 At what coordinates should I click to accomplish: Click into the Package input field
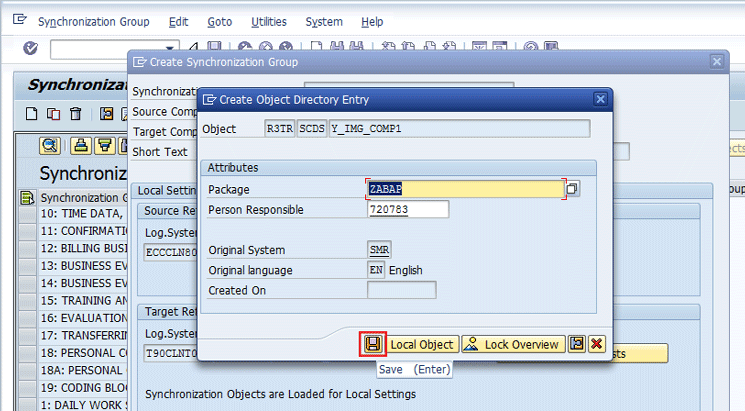tap(464, 189)
